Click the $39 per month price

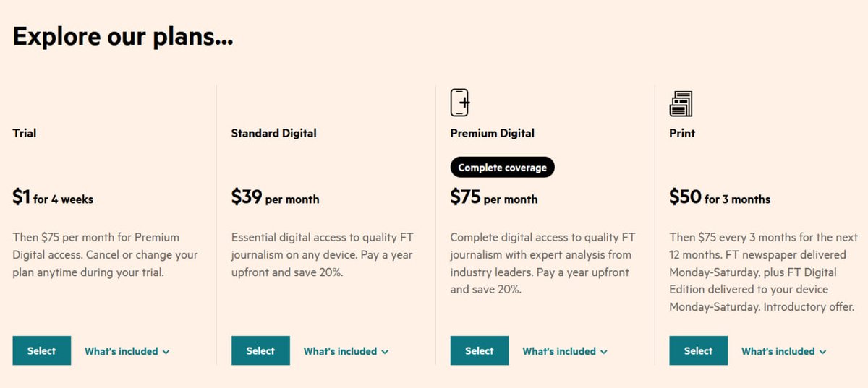276,197
